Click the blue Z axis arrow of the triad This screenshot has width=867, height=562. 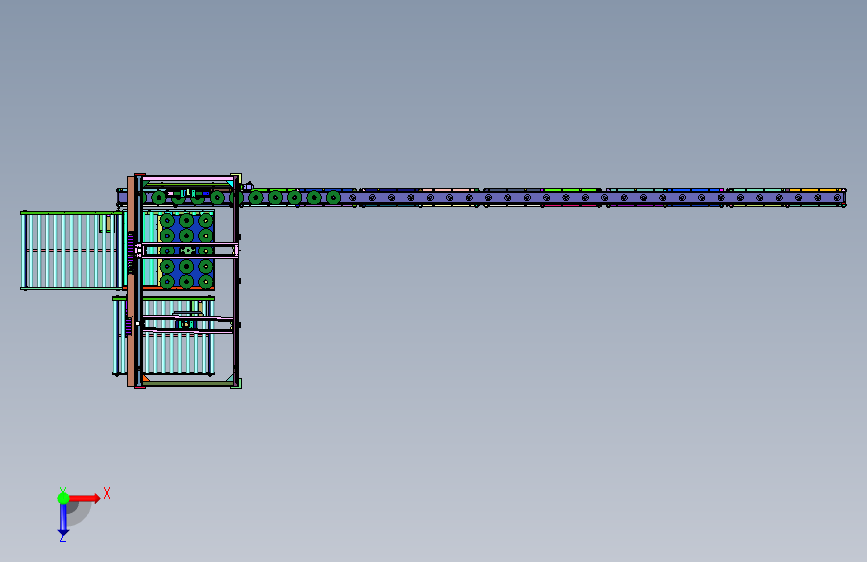tap(63, 520)
